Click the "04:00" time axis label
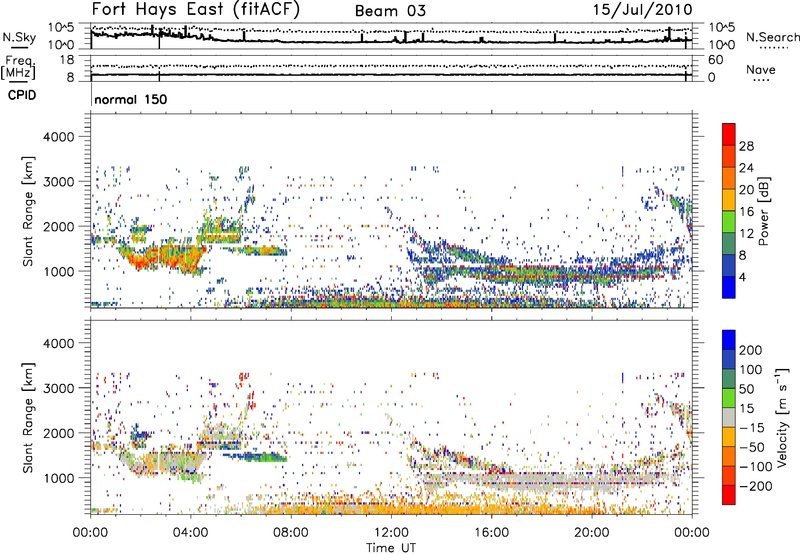800x554 pixels. point(190,533)
